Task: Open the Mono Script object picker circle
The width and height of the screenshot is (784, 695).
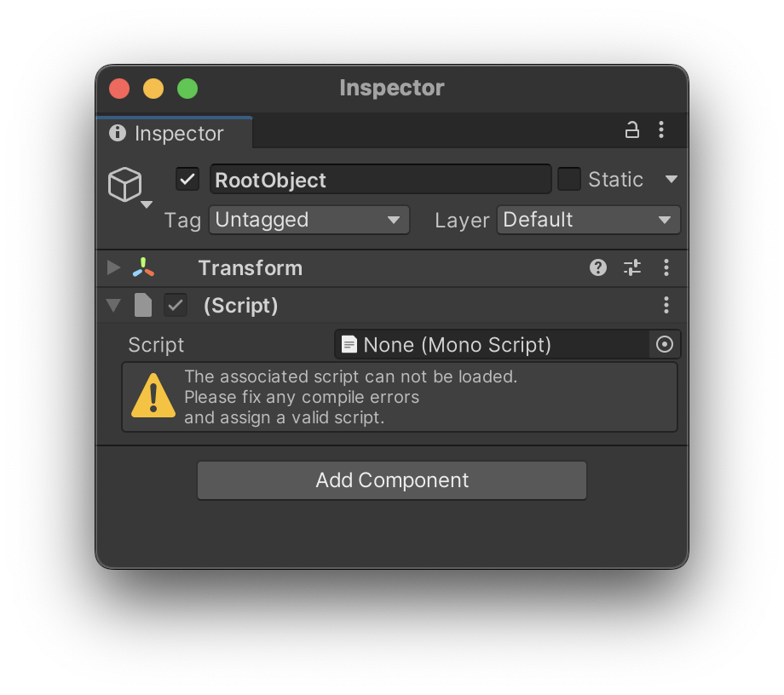Action: click(664, 344)
